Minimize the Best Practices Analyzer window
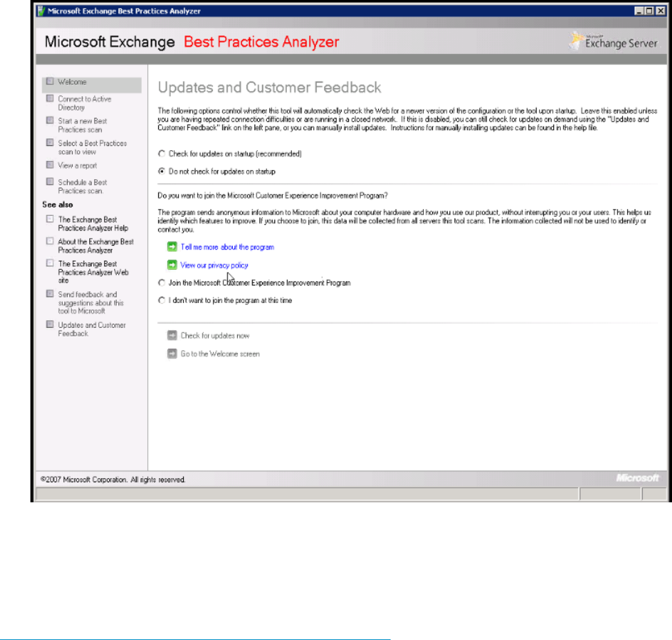Image resolution: width=672 pixels, height=640 pixels. pos(639,11)
